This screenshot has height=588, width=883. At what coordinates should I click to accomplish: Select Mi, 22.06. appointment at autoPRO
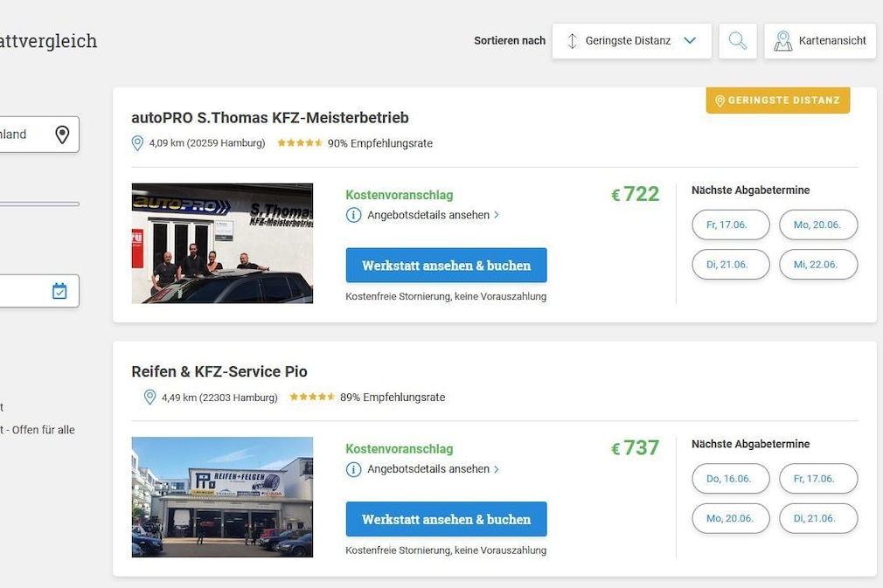tap(818, 265)
